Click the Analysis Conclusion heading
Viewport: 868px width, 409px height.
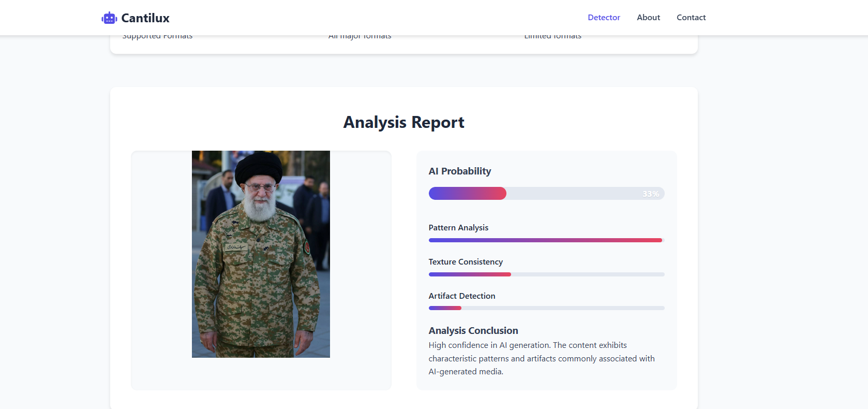click(473, 331)
